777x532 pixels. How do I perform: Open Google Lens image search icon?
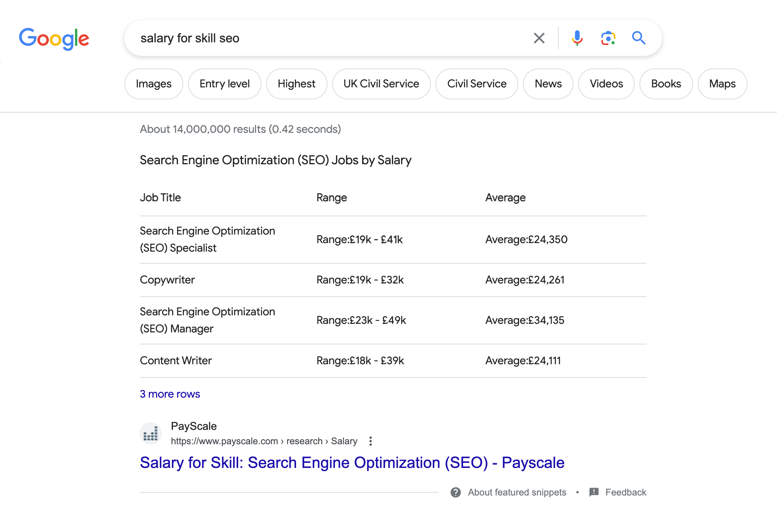608,38
